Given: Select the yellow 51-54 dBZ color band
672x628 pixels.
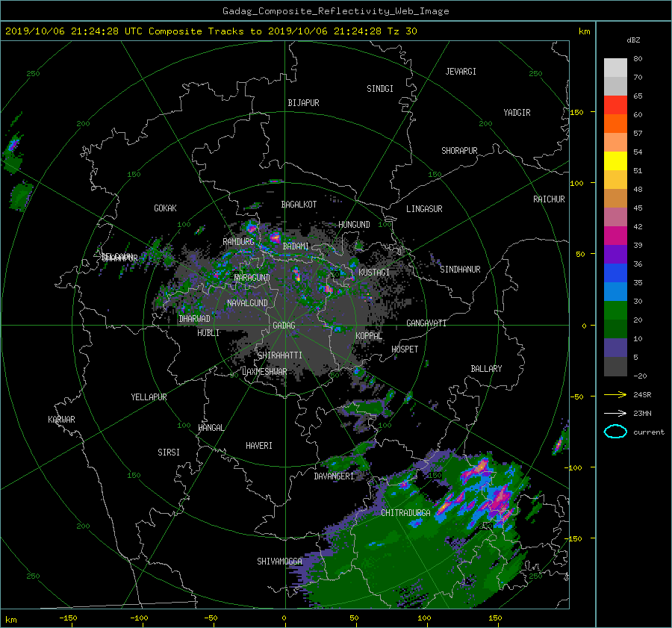Looking at the screenshot, I should (x=615, y=161).
